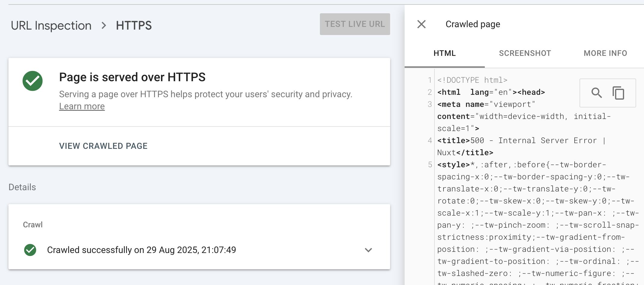Screen dimensions: 644x285
Task: Click the breadcrumb chevron arrow
Action: tap(104, 26)
